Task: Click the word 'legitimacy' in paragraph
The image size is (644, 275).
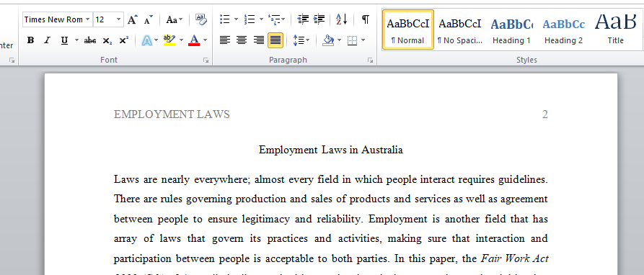Action: 265,219
